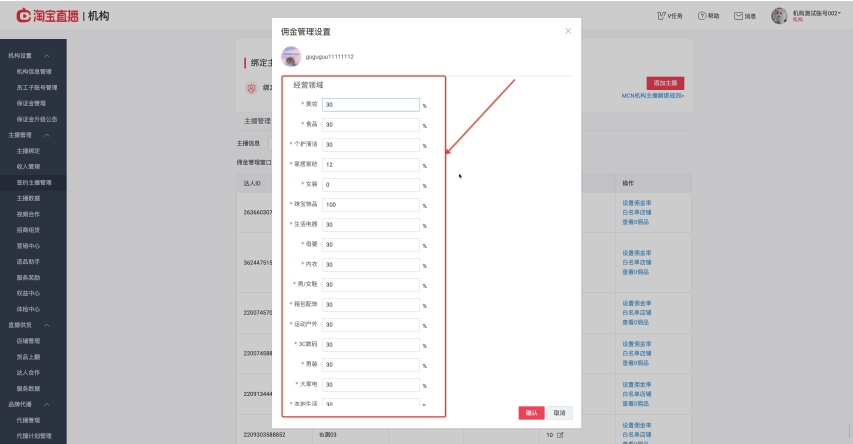This screenshot has height=444, width=853.
Task: Open the V任务 icon in the header
Action: coord(662,16)
